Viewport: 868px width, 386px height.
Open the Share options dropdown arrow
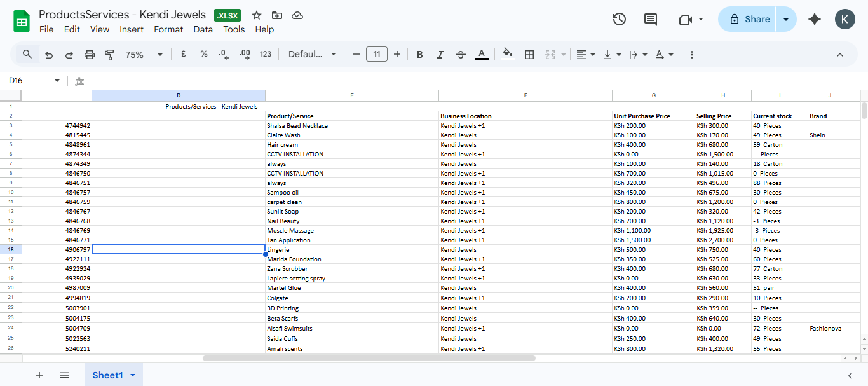pyautogui.click(x=786, y=19)
